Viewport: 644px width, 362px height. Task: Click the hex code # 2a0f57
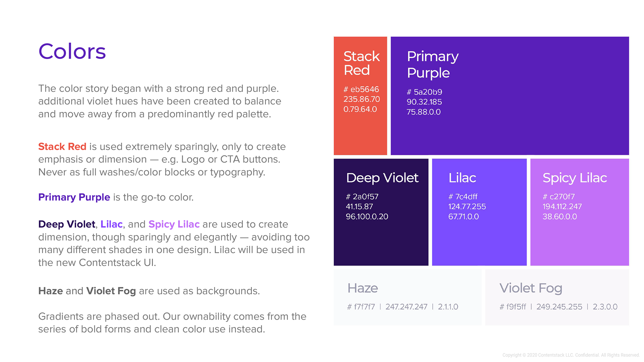(362, 197)
